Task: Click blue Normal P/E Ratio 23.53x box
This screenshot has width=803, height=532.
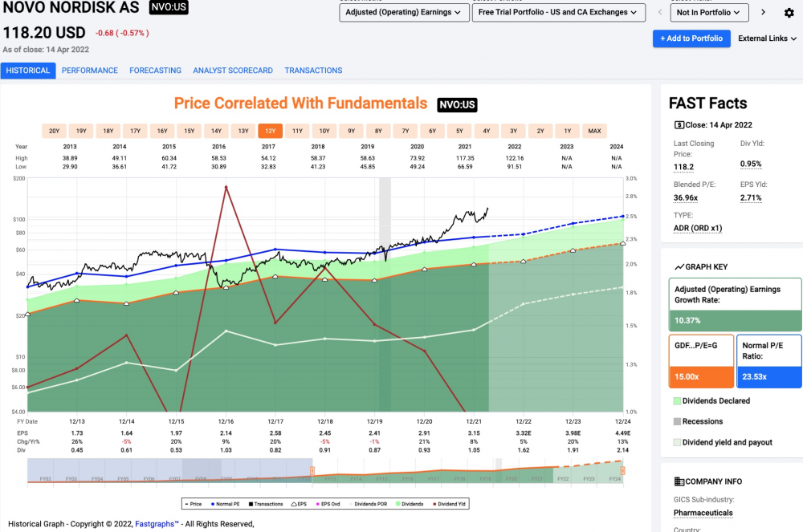Action: (768, 361)
